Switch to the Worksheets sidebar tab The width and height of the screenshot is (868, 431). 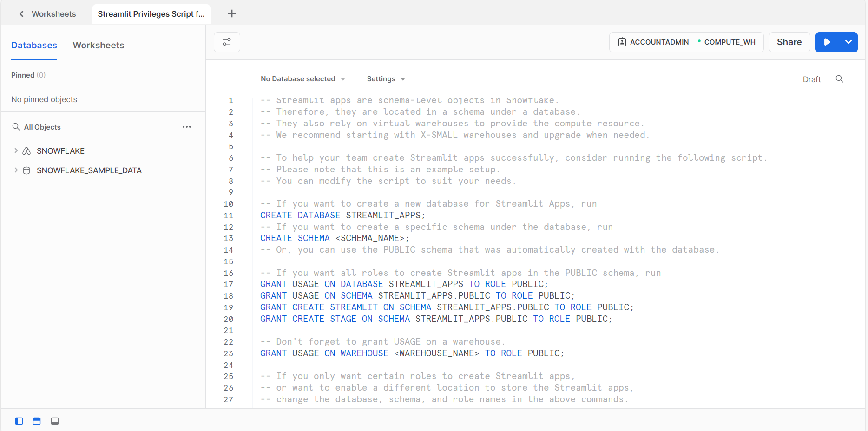(99, 45)
